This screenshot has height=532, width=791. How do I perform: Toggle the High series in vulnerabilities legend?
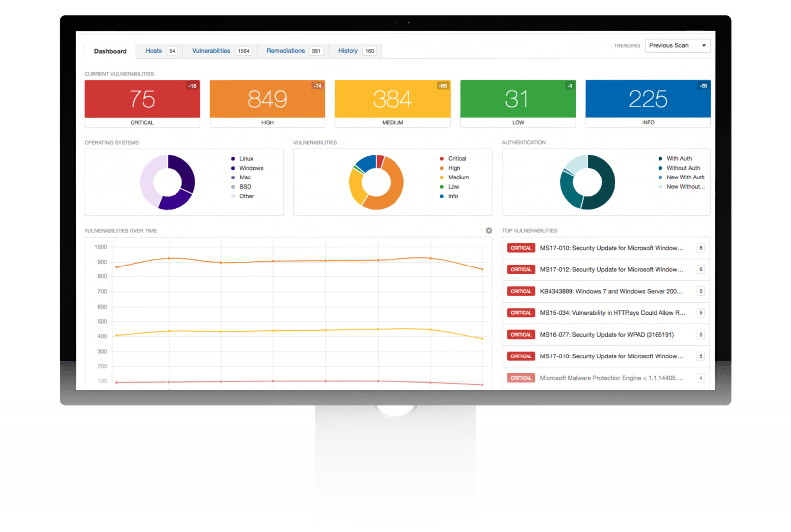(x=454, y=168)
